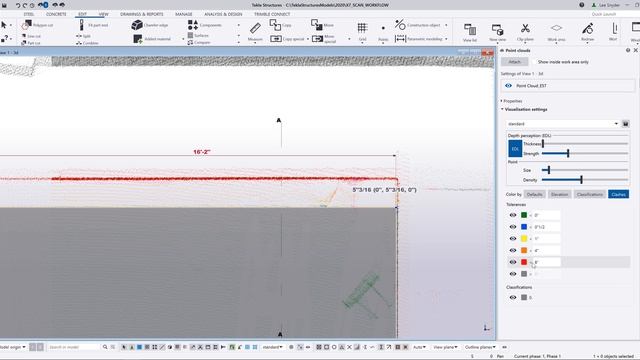Toggle visibility of blue tolerance row
Image resolution: width=640 pixels, height=360 pixels.
click(513, 227)
